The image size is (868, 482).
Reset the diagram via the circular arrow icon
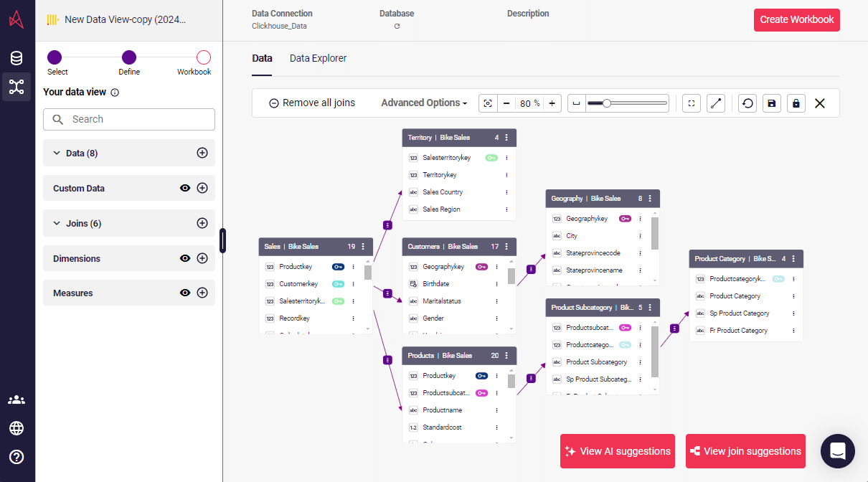click(747, 103)
